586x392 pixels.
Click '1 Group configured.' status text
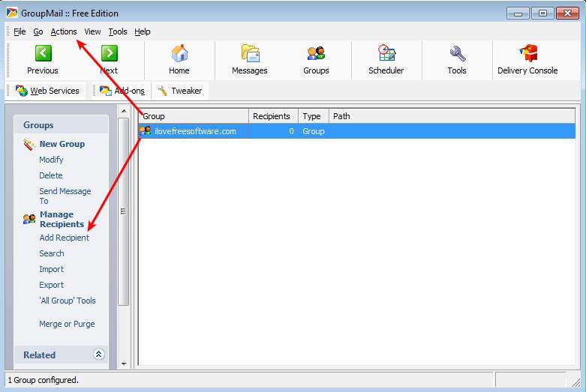pyautogui.click(x=43, y=380)
